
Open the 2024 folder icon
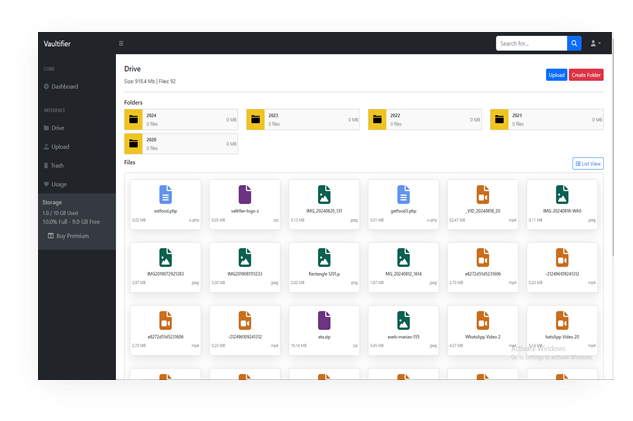[x=133, y=119]
